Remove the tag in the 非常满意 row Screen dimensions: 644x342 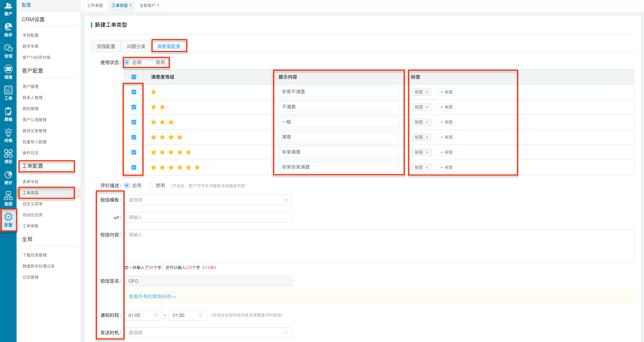click(x=427, y=152)
